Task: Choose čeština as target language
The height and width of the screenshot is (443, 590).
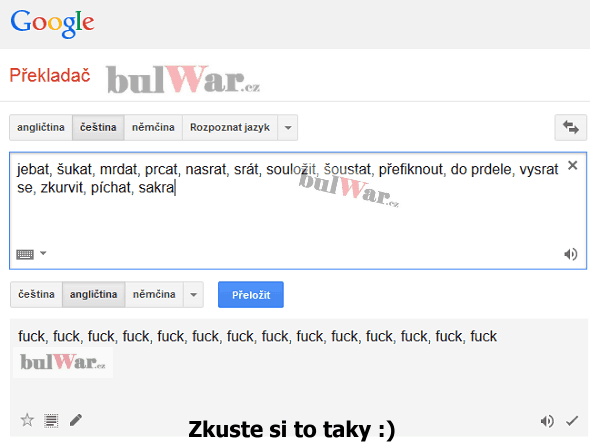Action: (36, 294)
